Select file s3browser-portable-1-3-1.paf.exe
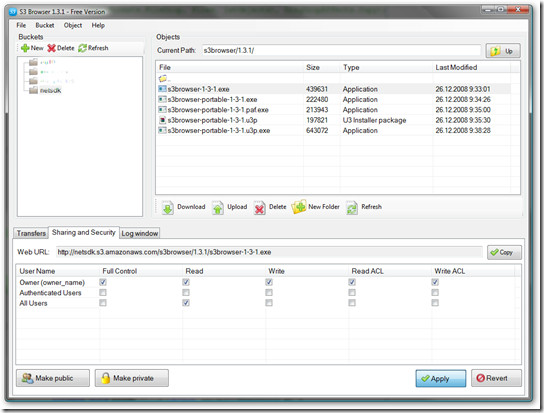Viewport: 544px width, 413px height. click(218, 110)
